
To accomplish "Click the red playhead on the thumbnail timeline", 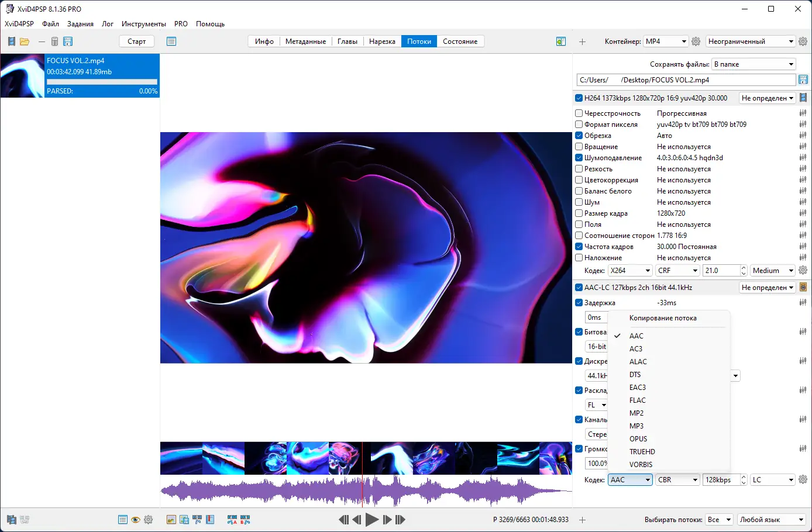I will tap(362, 458).
